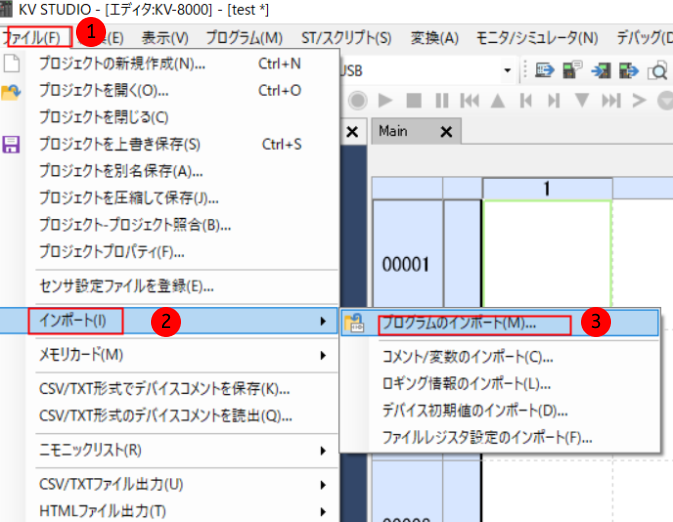Viewport: 673px width, 522px height.
Task: Click the previous step bar-arrow button
Action: (526, 100)
